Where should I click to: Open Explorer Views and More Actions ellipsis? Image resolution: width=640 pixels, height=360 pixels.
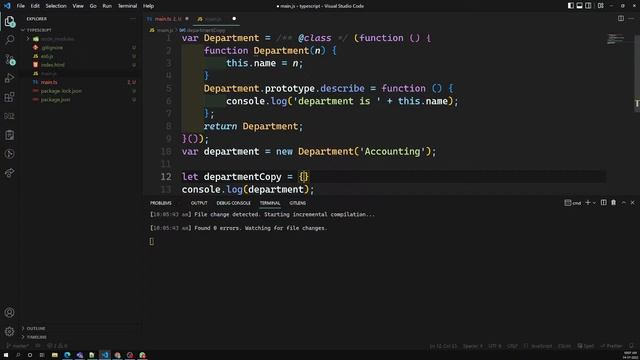pyautogui.click(x=133, y=19)
